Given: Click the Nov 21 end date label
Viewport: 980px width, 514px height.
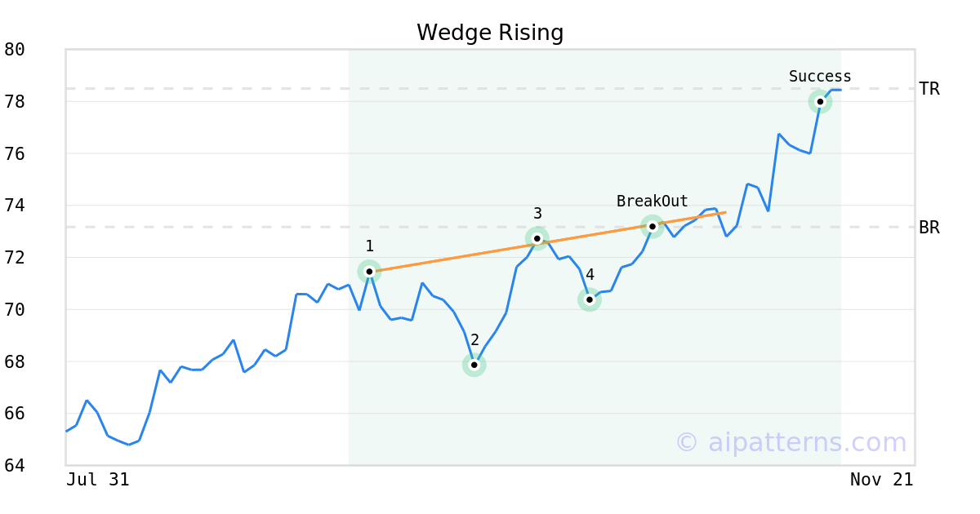Looking at the screenshot, I should [881, 480].
